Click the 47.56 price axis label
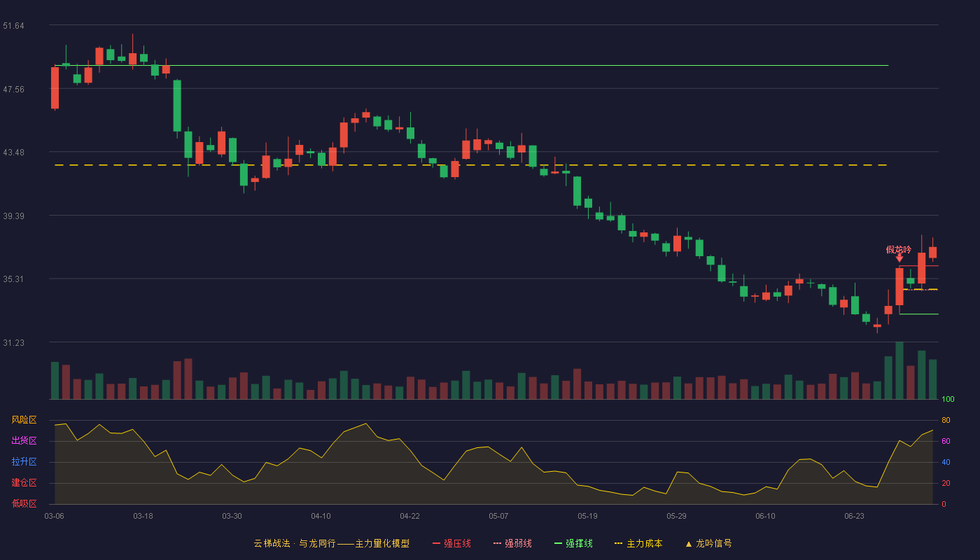The width and height of the screenshot is (980, 560). (x=13, y=90)
